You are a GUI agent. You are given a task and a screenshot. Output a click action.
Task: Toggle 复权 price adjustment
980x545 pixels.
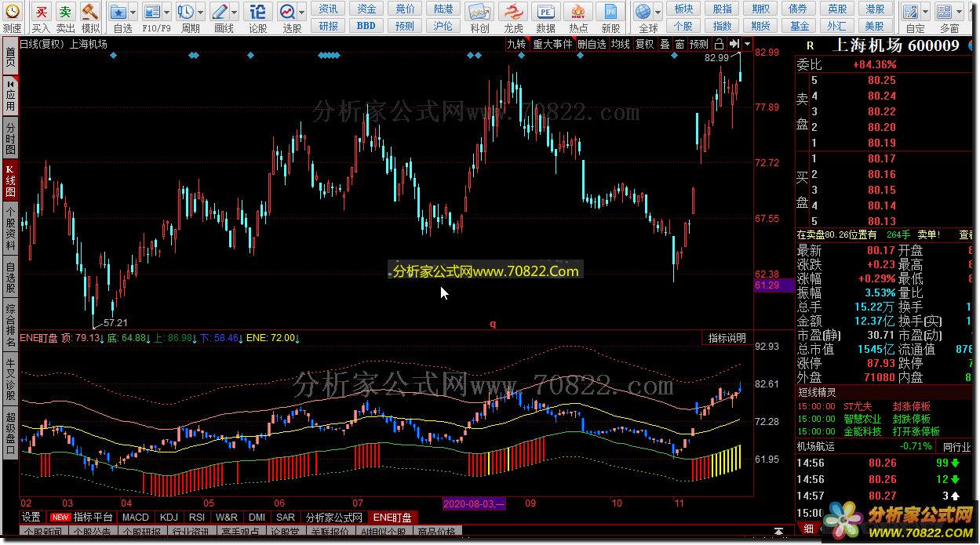point(645,44)
